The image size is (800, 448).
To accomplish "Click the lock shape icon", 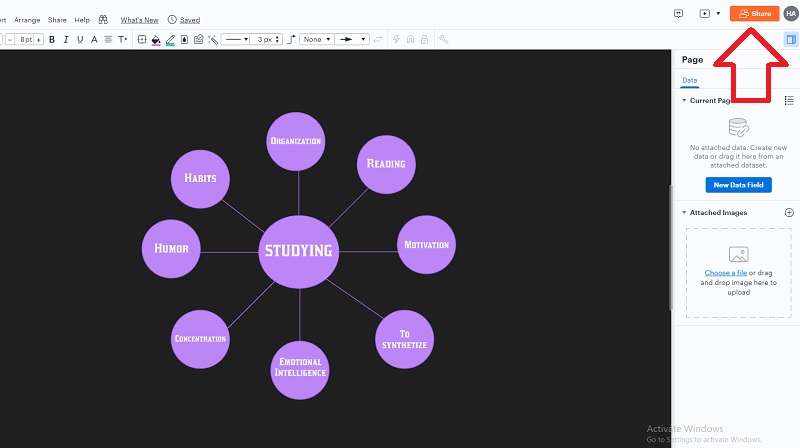I will point(424,39).
